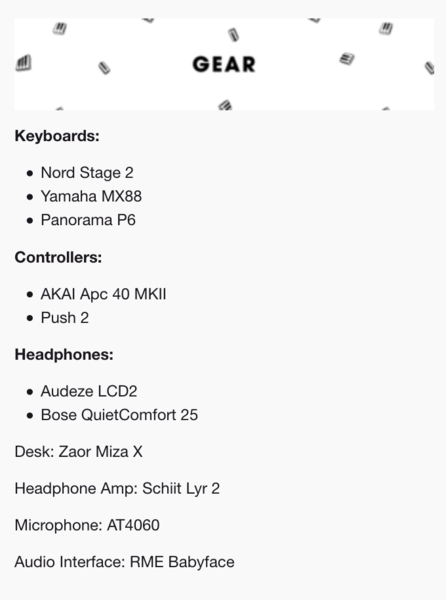This screenshot has width=446, height=600.
Task: Click the piano keyboard icon beside GEAR banner left edge
Action: pyautogui.click(x=23, y=63)
